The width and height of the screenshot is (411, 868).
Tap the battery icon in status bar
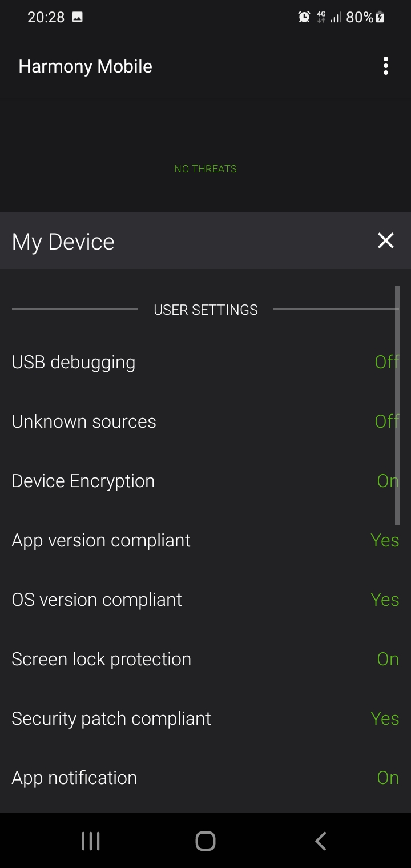coord(380,17)
